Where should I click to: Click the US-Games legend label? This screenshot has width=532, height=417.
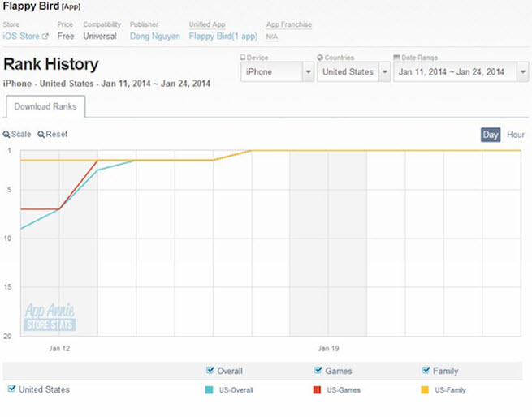pyautogui.click(x=344, y=390)
